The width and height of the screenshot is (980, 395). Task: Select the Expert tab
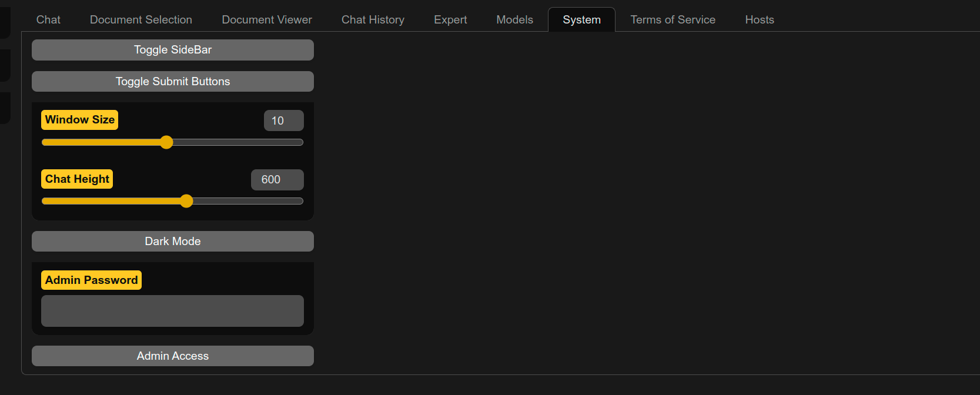coord(450,20)
